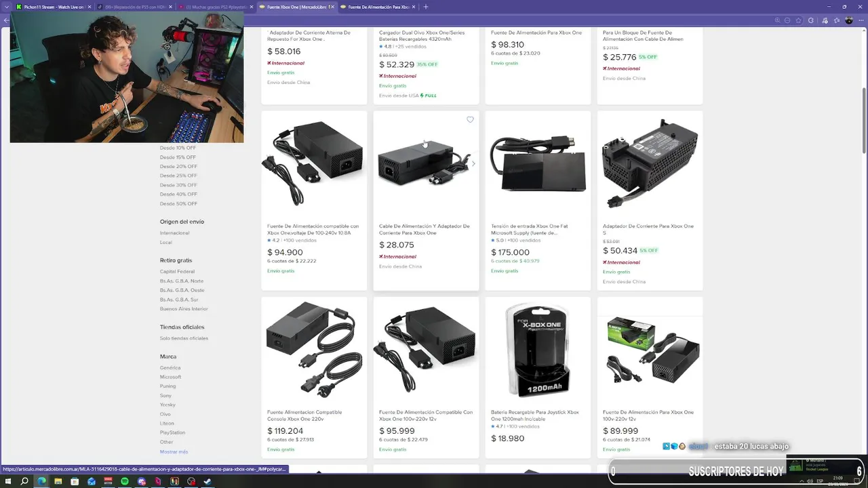
Task: Open the 1200mAh joystick battery image
Action: click(538, 350)
